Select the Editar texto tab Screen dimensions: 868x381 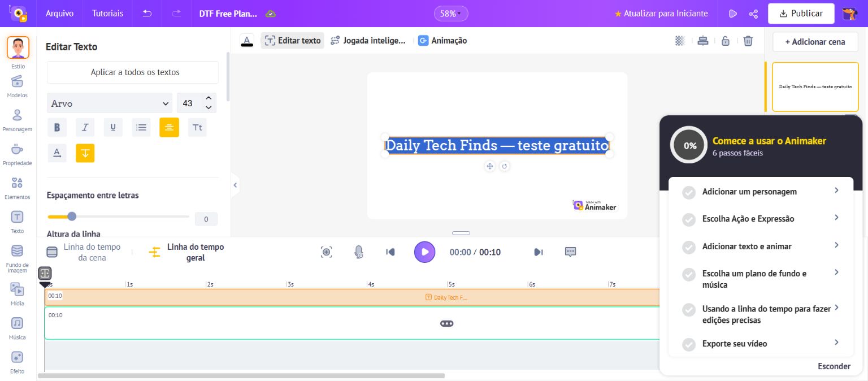pos(292,41)
